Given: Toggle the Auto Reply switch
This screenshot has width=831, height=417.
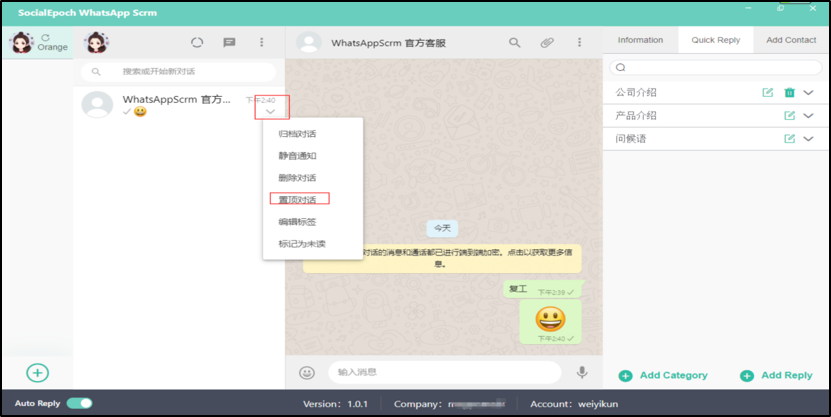Looking at the screenshot, I should click(79, 403).
